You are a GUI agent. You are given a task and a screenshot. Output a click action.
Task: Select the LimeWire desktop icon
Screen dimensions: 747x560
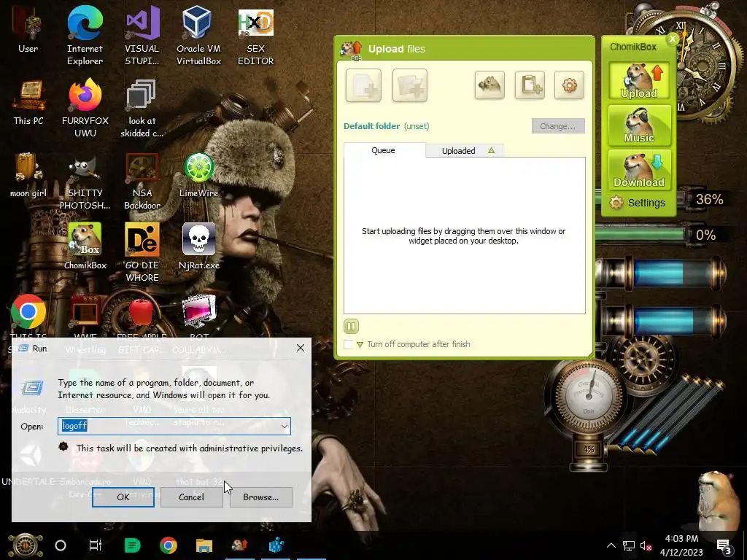[x=198, y=175]
